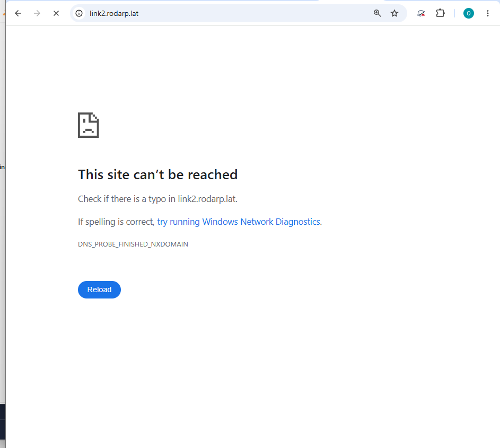
Task: Go back to the previous page
Action: click(18, 13)
